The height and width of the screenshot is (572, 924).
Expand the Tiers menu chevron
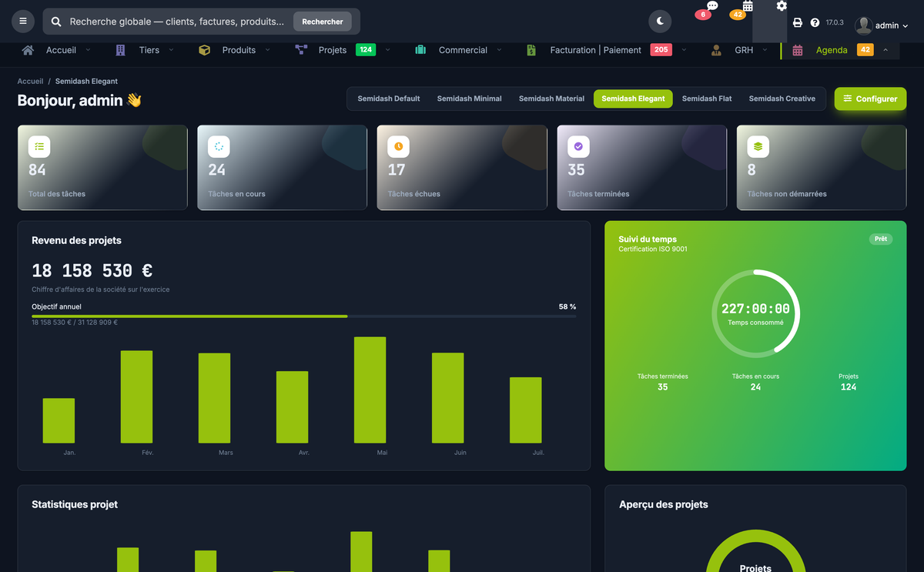[171, 50]
